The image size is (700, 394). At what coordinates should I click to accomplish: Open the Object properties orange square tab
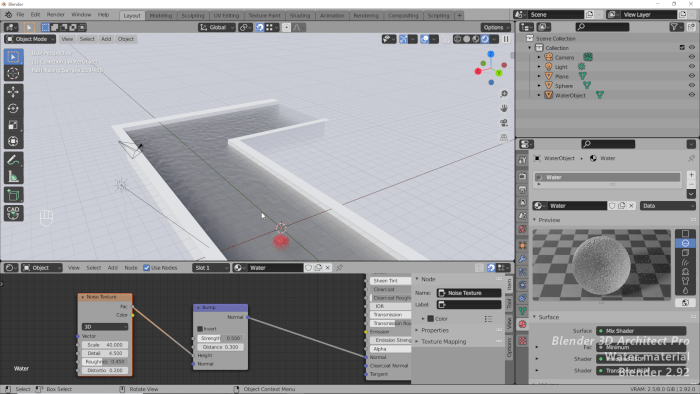(522, 245)
